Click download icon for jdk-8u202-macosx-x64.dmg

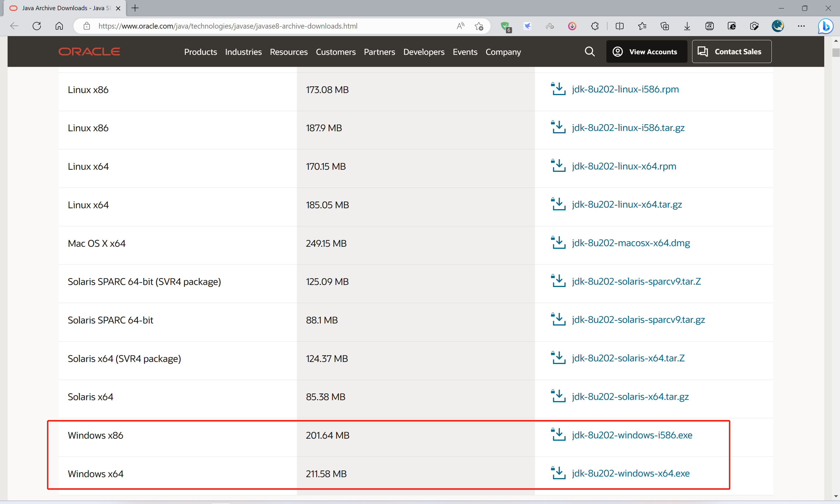[558, 242]
